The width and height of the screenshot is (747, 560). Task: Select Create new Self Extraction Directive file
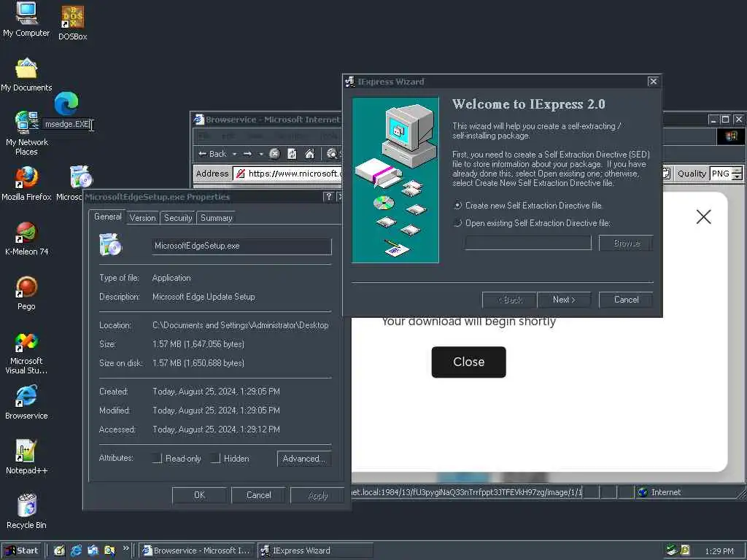click(x=529, y=205)
